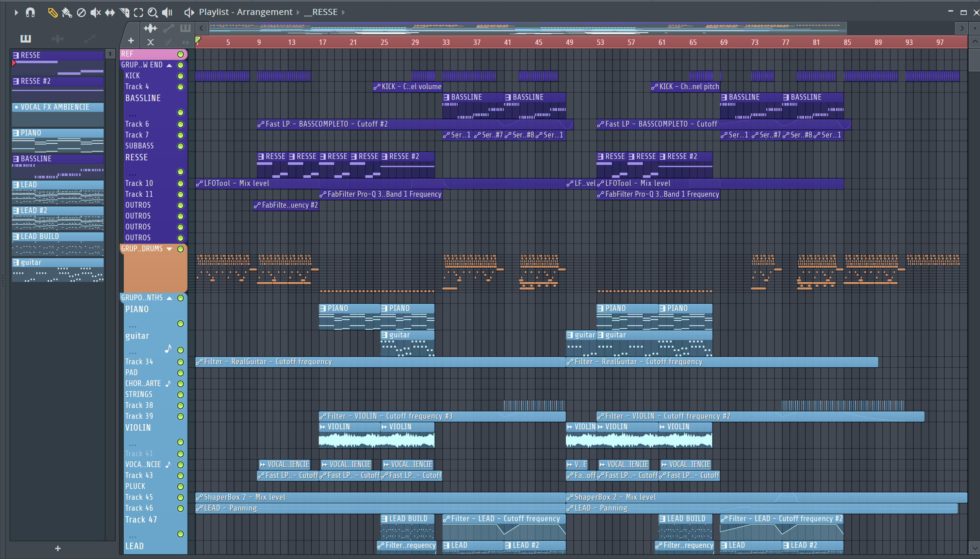The image size is (980, 559).
Task: Mute the STRINGS track
Action: (180, 394)
